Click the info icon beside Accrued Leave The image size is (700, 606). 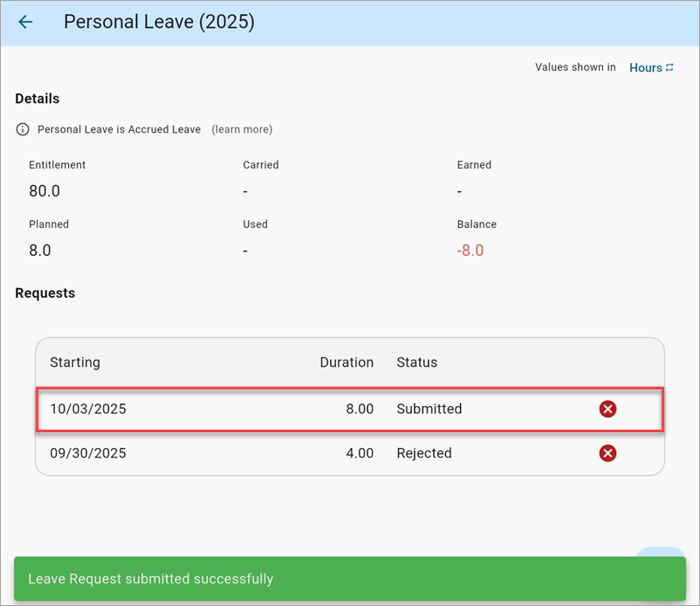pyautogui.click(x=24, y=129)
